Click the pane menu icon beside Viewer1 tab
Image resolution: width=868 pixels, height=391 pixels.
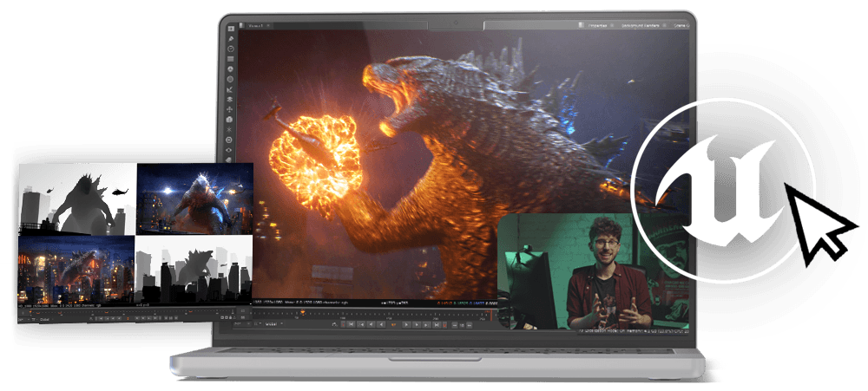(241, 25)
